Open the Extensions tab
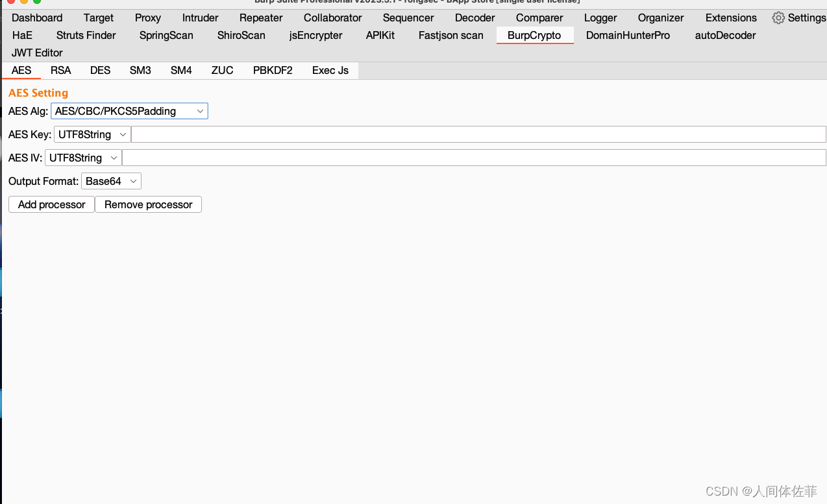The image size is (827, 504). pyautogui.click(x=731, y=18)
